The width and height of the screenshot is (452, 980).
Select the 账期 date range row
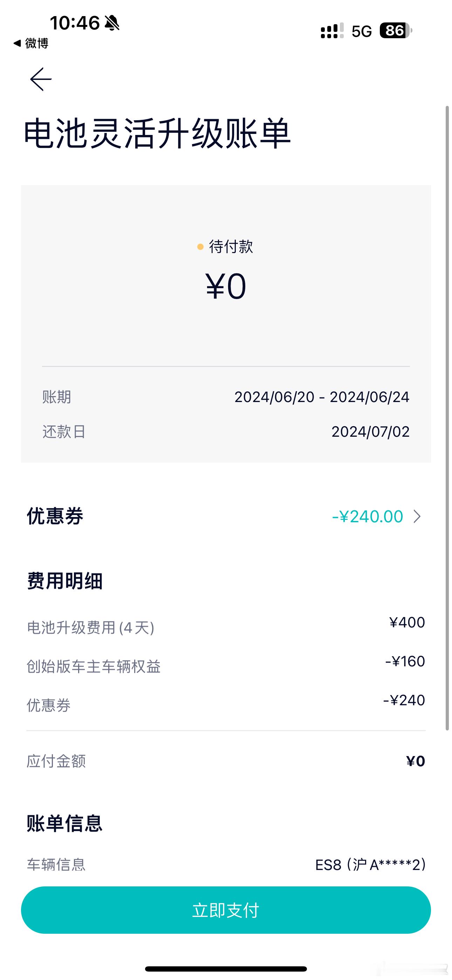[226, 397]
